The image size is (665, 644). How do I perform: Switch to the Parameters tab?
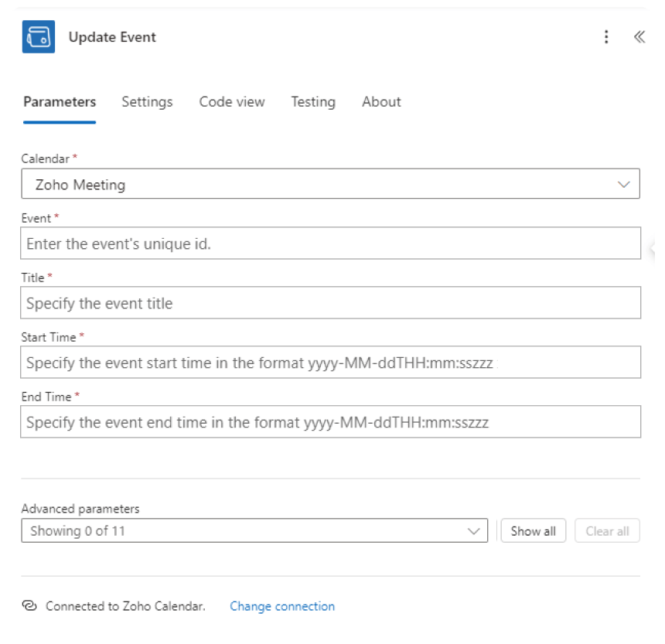pyautogui.click(x=60, y=102)
